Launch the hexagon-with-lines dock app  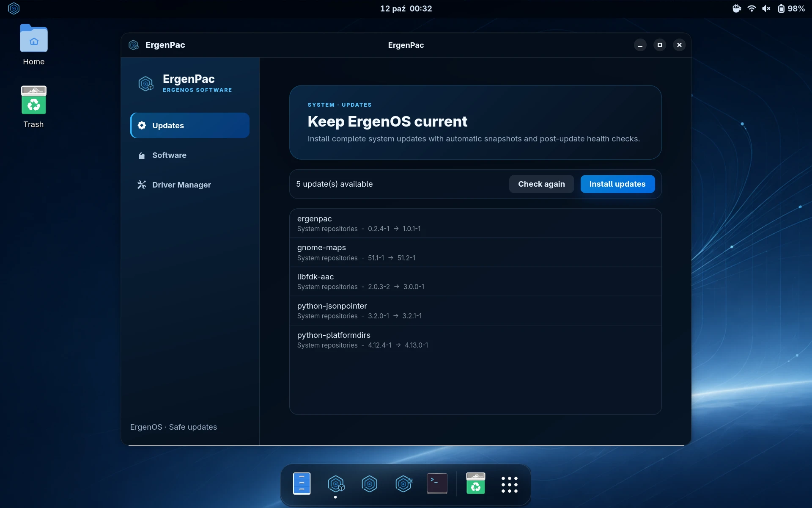(404, 483)
